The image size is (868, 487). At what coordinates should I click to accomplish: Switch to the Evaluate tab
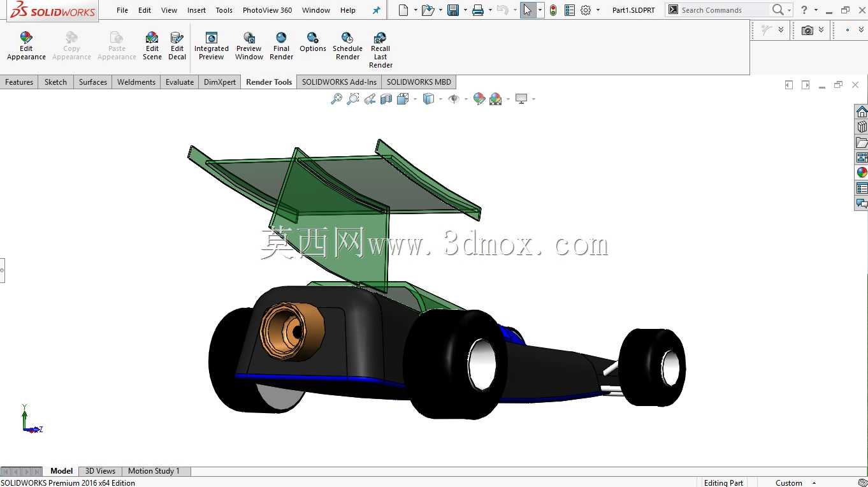pyautogui.click(x=180, y=82)
